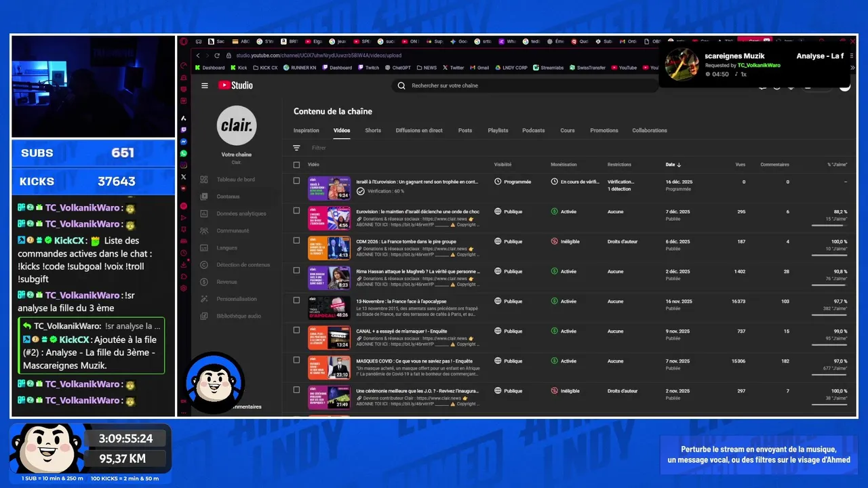
Task: Switch to the Inspiration tab
Action: 307,130
